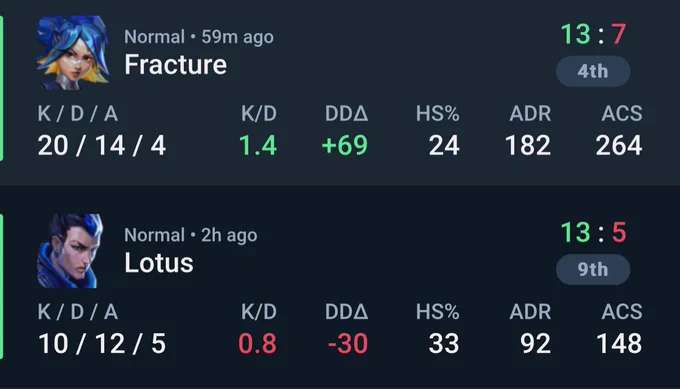
Task: Click the Lotus HS% value 33
Action: click(444, 343)
